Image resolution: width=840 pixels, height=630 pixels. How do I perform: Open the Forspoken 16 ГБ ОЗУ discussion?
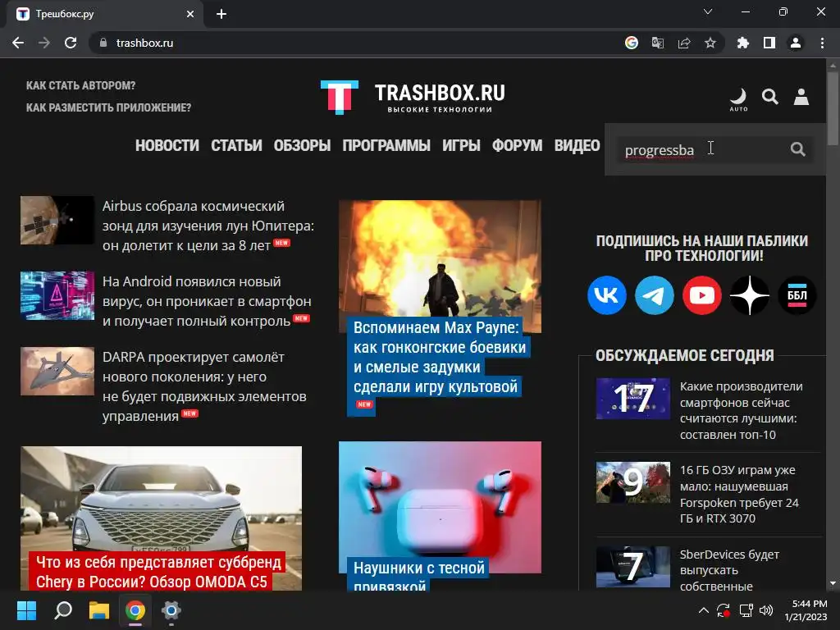coord(739,494)
